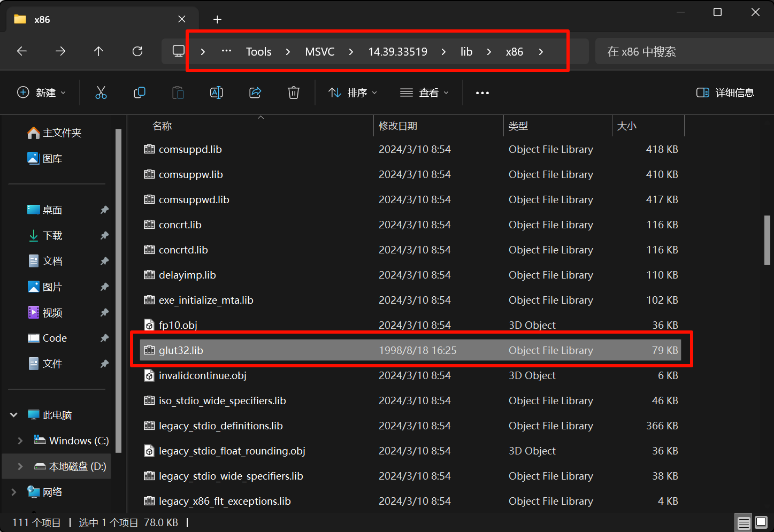
Task: Click the Copy icon in toolbar
Action: click(140, 92)
